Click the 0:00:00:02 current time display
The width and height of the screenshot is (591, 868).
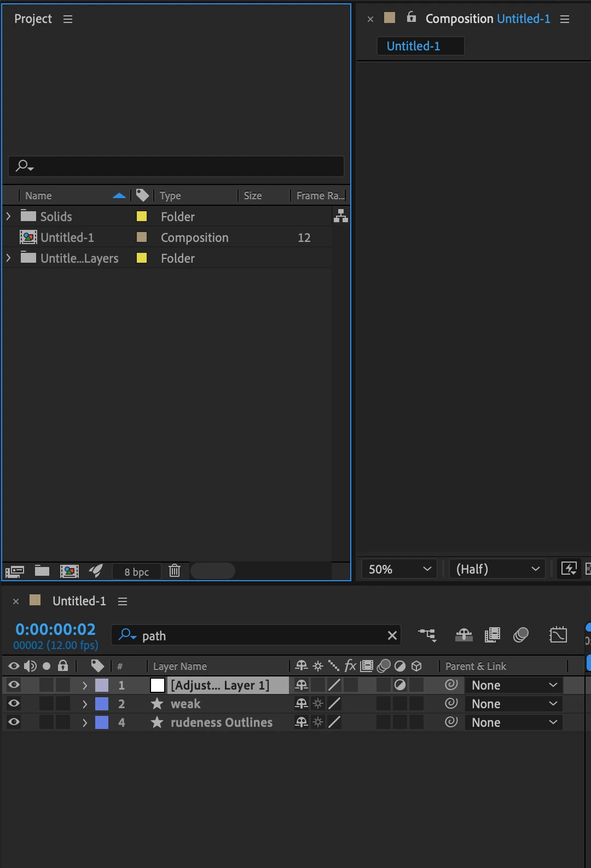point(55,629)
